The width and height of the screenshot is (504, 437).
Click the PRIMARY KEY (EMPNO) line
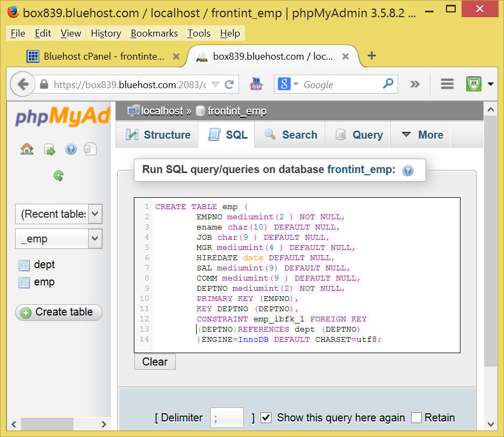[247, 299]
